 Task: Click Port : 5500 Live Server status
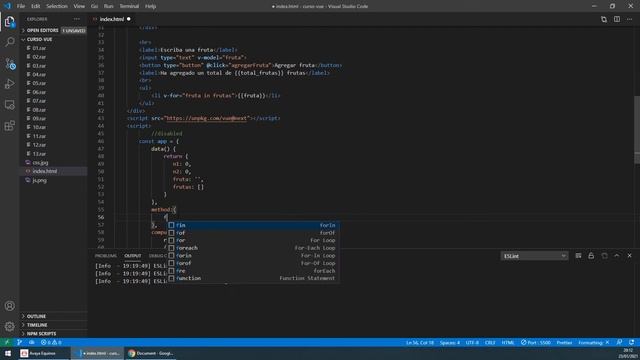[x=536, y=342]
